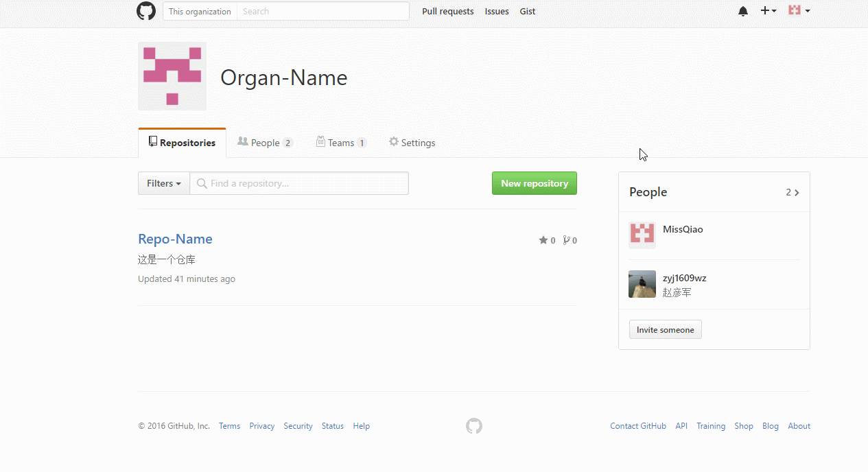Open MissQiao's profile link

click(x=683, y=229)
